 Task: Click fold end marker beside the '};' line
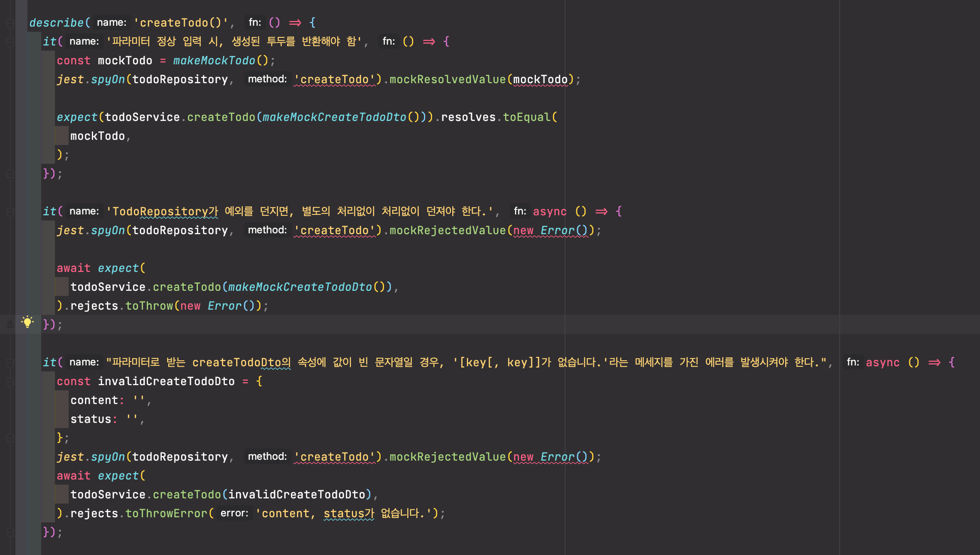tap(10, 438)
